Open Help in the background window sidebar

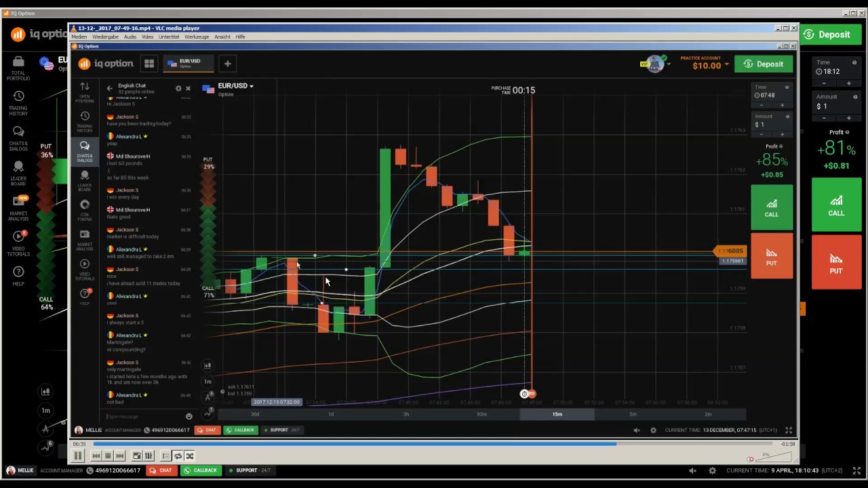click(18, 275)
